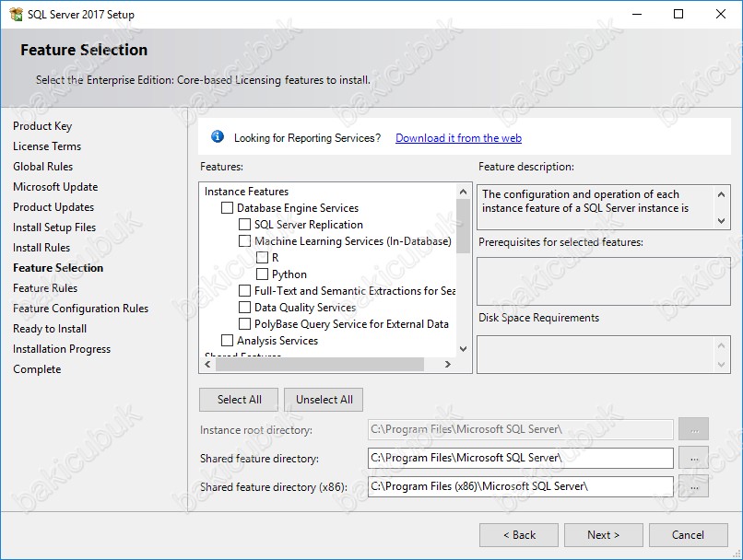Minimize the SQL Server Setup window
This screenshot has height=560, width=743.
coord(637,14)
